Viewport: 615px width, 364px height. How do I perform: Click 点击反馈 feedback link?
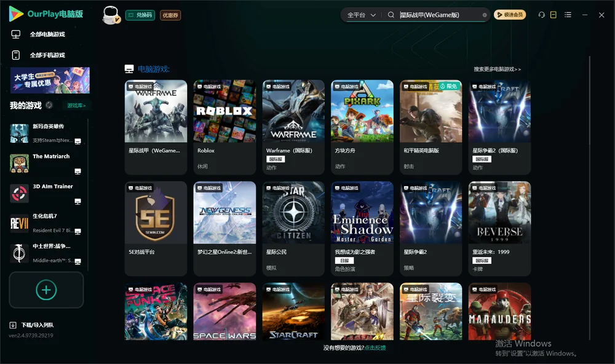375,347
